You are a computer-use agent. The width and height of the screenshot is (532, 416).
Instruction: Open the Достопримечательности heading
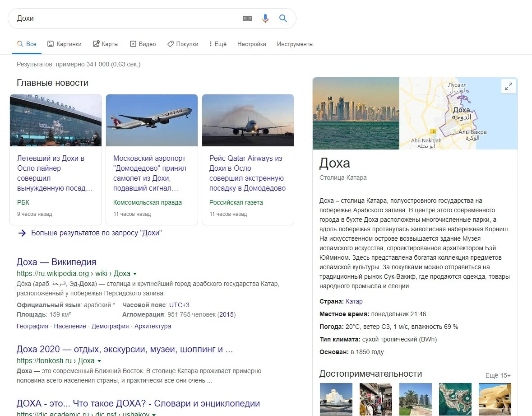point(370,374)
